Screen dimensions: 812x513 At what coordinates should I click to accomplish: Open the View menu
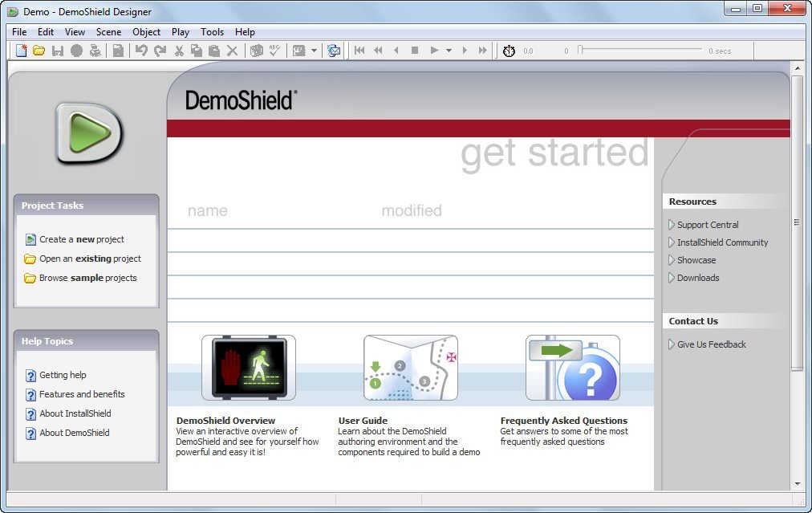pos(75,32)
